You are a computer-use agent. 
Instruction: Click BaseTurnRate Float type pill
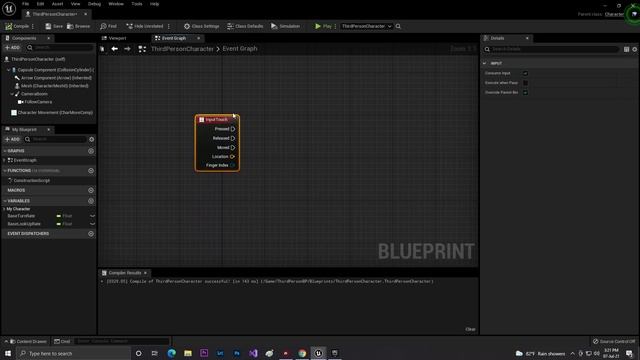click(x=64, y=216)
